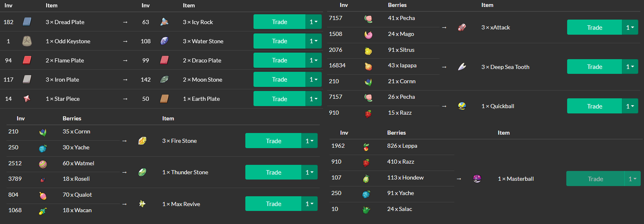Click the Thunder Stone icon
The height and width of the screenshot is (224, 644).
click(142, 172)
